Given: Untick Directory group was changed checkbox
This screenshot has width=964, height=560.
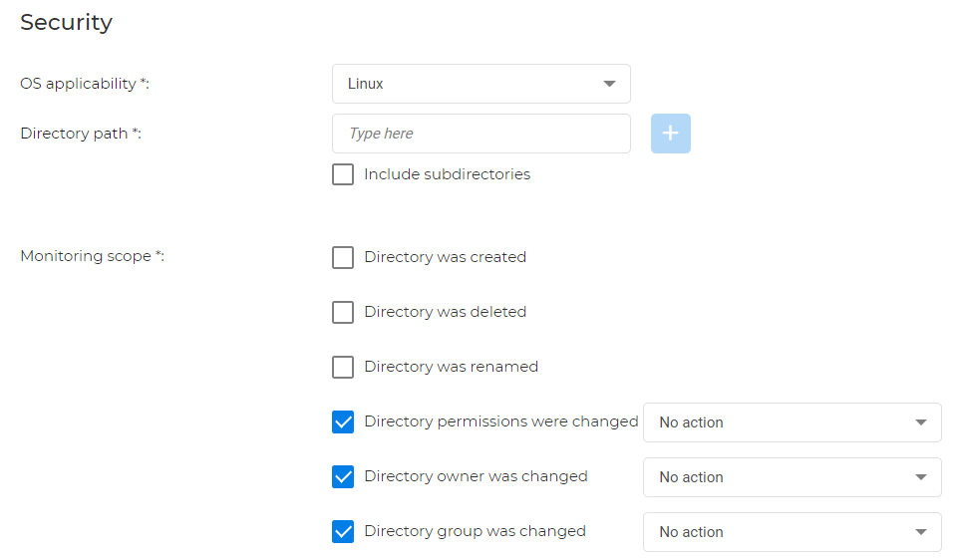Looking at the screenshot, I should [343, 531].
